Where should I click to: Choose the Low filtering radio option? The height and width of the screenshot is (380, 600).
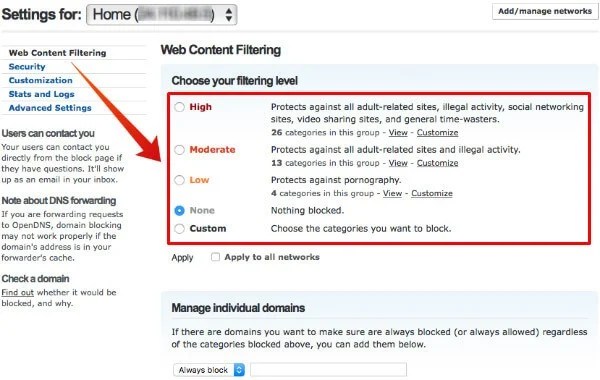(179, 180)
